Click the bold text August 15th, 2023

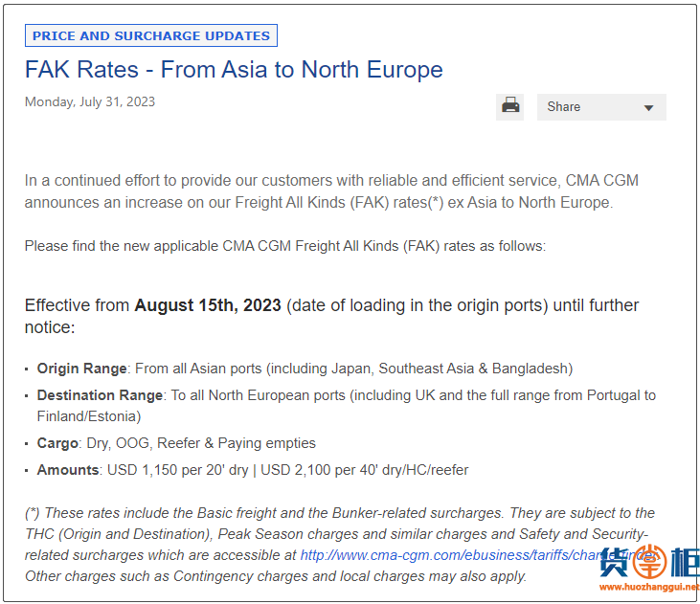[208, 305]
